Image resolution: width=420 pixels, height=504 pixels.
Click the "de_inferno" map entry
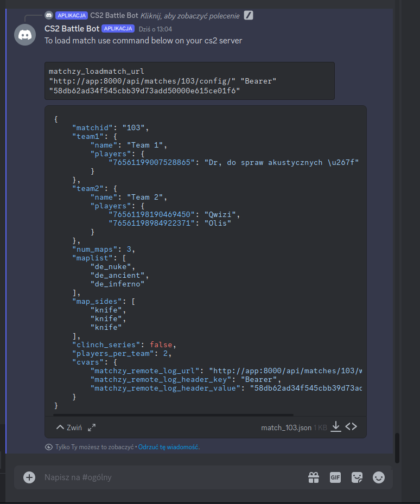click(117, 284)
